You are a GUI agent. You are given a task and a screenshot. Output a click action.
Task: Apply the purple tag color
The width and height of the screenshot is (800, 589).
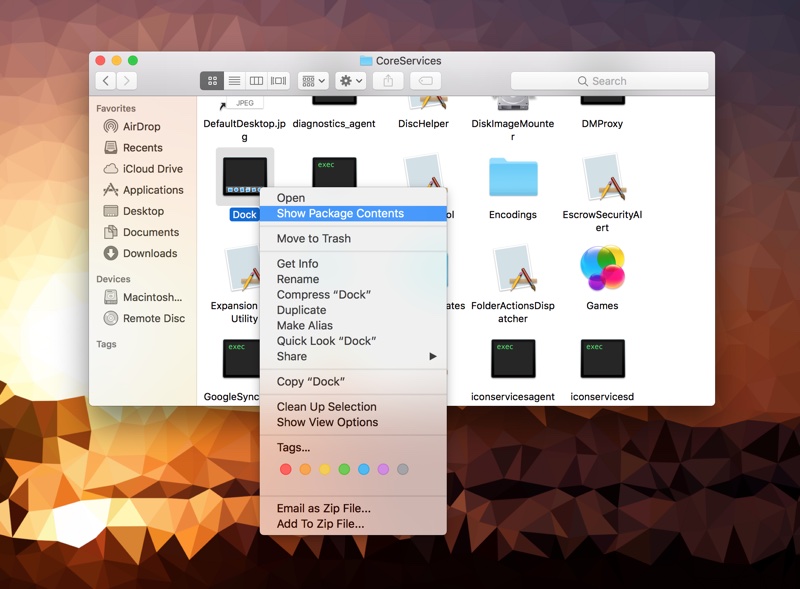pos(383,469)
